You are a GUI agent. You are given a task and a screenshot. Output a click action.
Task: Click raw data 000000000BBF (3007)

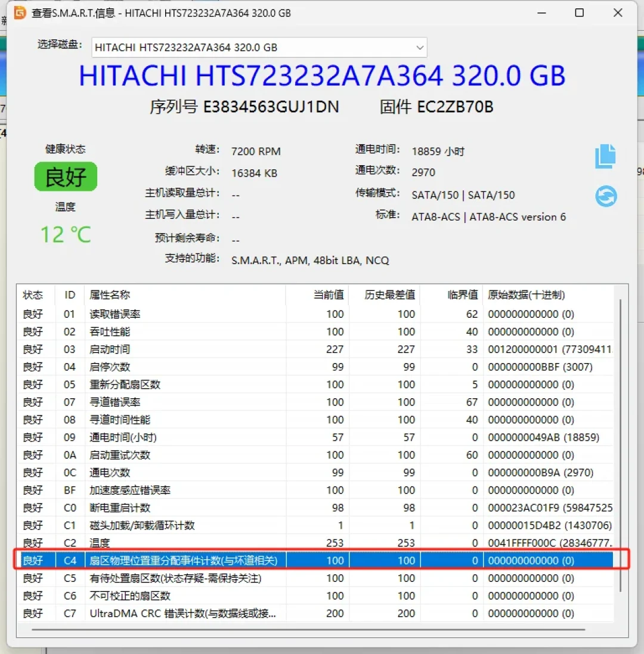540,367
